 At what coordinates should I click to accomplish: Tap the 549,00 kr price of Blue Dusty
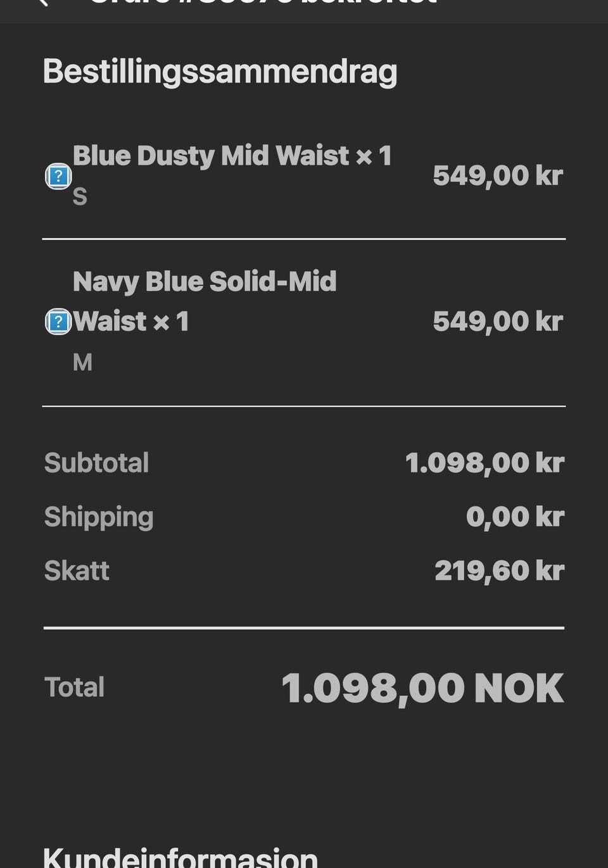point(498,175)
